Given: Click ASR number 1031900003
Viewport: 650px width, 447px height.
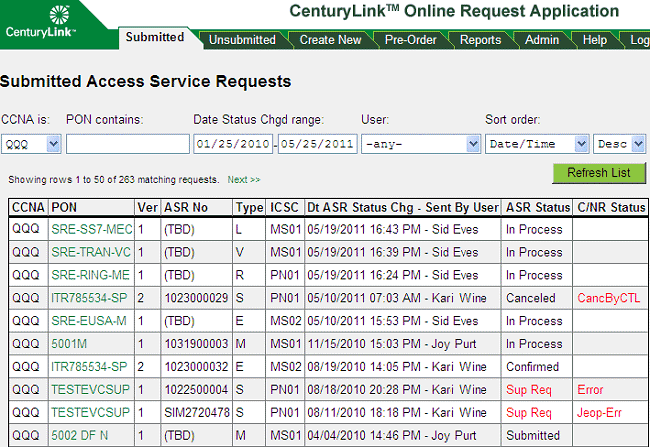Looking at the screenshot, I should pos(196,344).
